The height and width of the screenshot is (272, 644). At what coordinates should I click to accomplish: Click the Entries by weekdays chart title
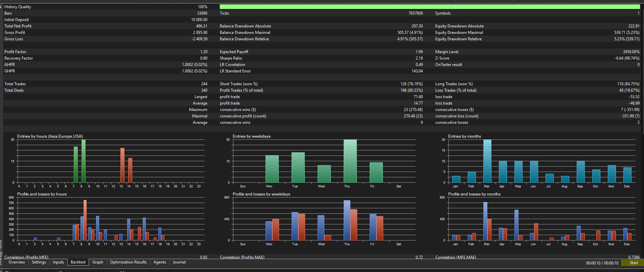pyautogui.click(x=252, y=136)
